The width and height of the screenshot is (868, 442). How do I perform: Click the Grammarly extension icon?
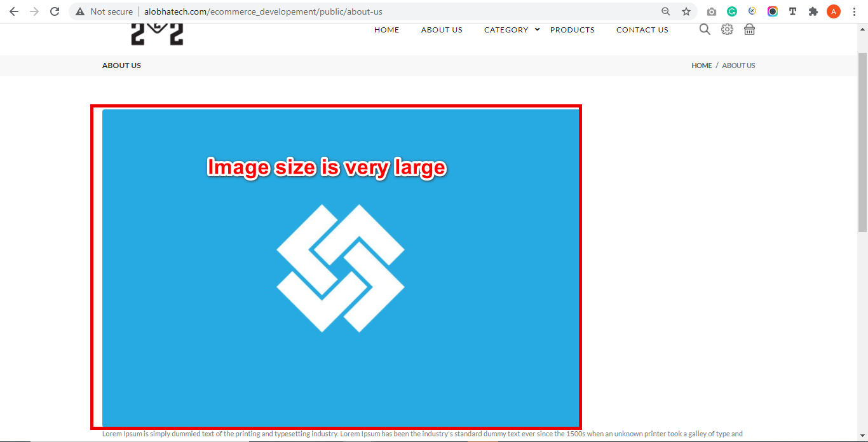pyautogui.click(x=732, y=11)
